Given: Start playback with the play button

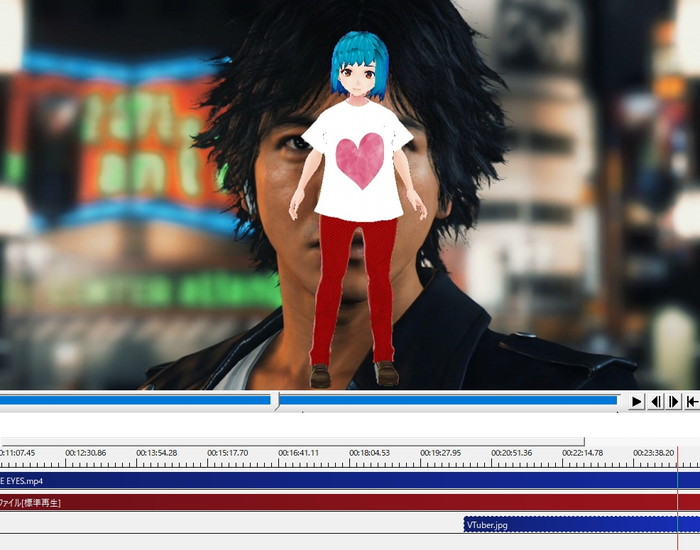Looking at the screenshot, I should coord(637,402).
